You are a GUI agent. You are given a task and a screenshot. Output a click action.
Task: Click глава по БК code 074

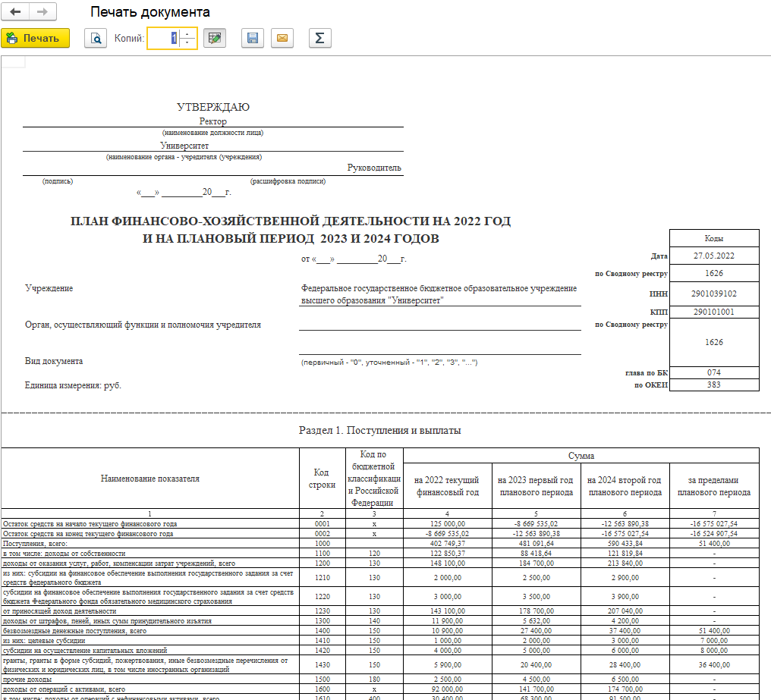[x=714, y=372]
